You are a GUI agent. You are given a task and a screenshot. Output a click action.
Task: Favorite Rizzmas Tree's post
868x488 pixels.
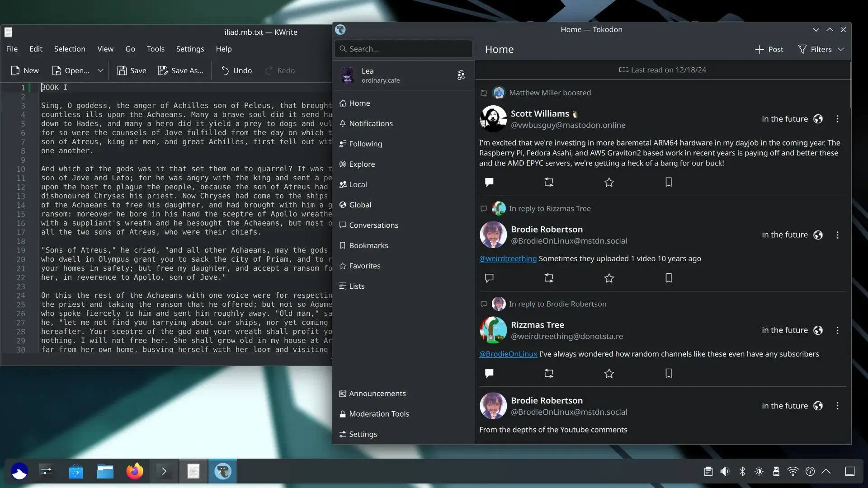[609, 373]
